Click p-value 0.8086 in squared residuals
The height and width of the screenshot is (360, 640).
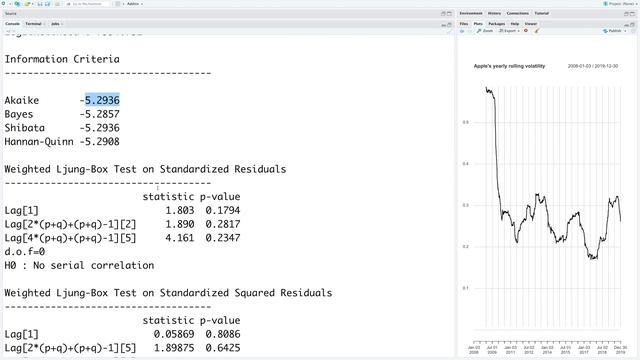point(223,334)
